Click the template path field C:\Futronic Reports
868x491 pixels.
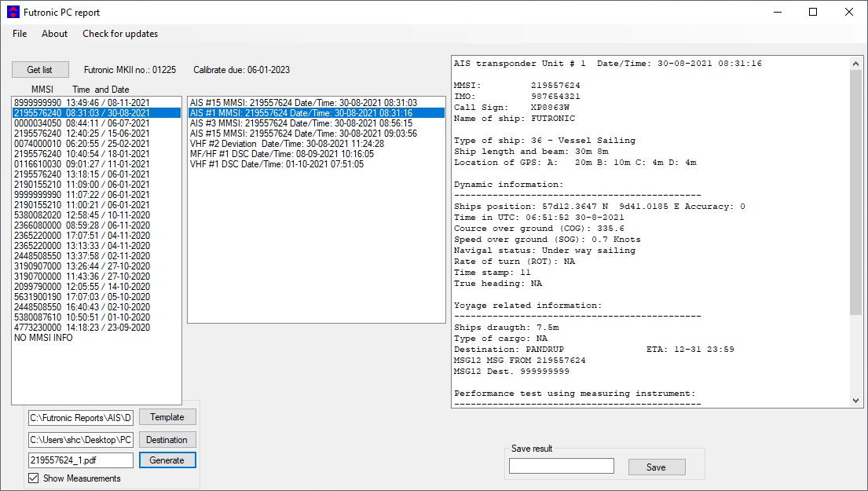click(x=81, y=418)
